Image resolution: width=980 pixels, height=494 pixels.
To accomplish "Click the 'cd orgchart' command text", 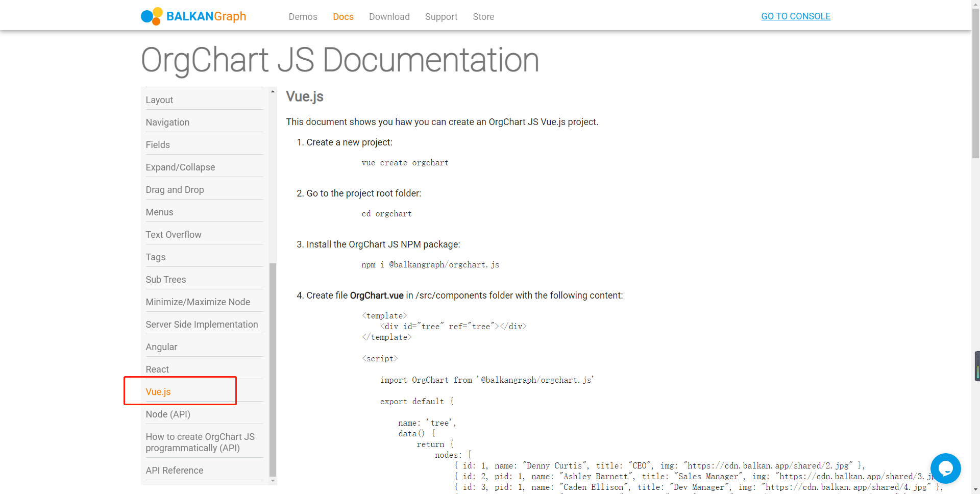I will [386, 214].
